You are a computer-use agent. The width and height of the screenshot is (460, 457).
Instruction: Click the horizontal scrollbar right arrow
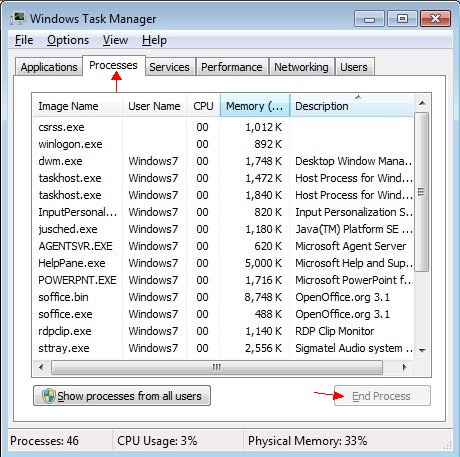[x=404, y=367]
